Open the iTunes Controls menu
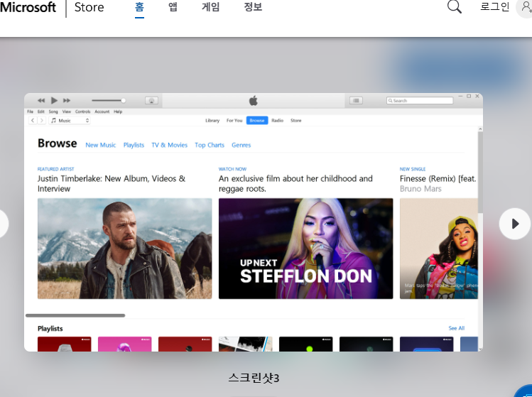The height and width of the screenshot is (397, 532). (x=83, y=112)
